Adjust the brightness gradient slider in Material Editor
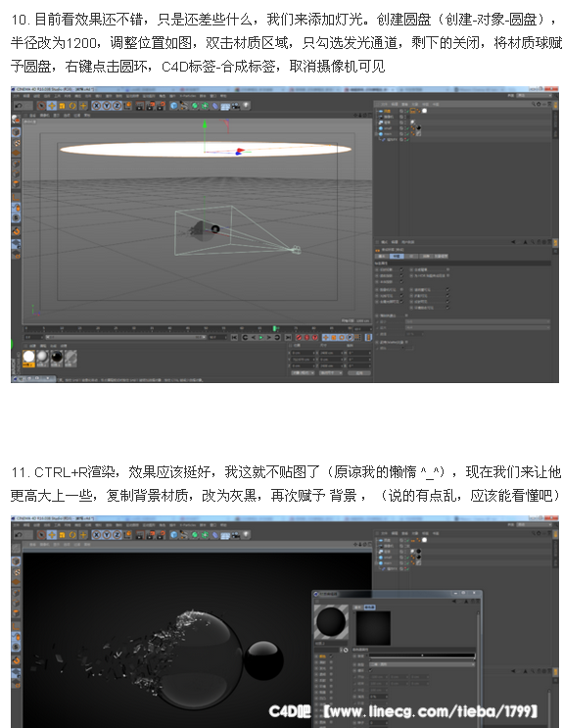The height and width of the screenshot is (728, 563). pyautogui.click(x=422, y=655)
